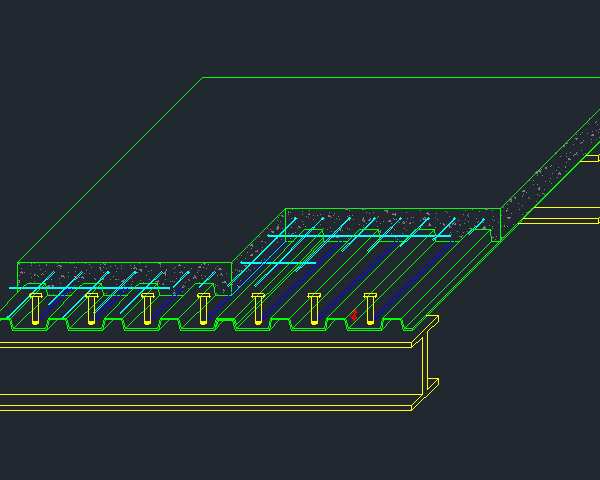Select the long cyan rebar in left slab
The height and width of the screenshot is (480, 600).
tap(89, 288)
